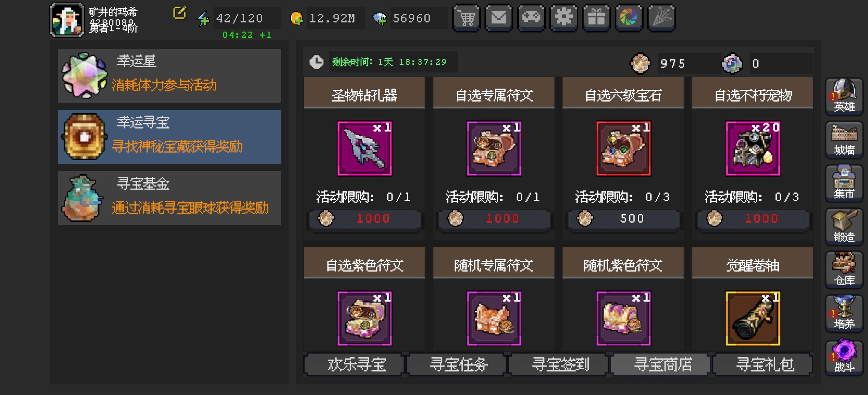Buy 自选六级宝石 for 500 coins
Image resolution: width=868 pixels, height=395 pixels.
pos(623,219)
